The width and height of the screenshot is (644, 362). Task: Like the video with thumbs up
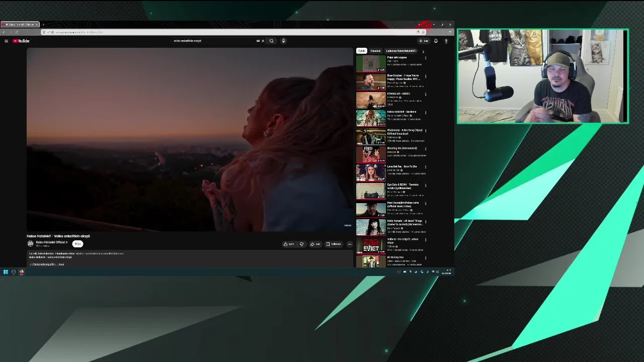click(289, 244)
